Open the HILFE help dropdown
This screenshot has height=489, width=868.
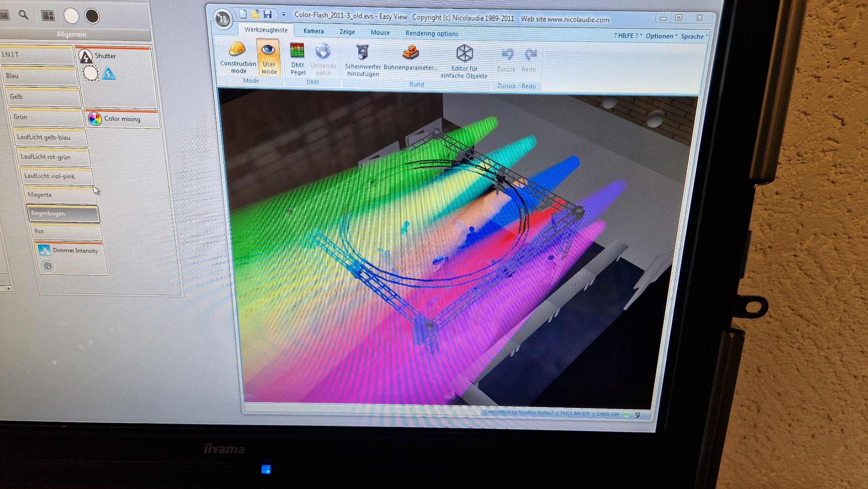point(627,36)
